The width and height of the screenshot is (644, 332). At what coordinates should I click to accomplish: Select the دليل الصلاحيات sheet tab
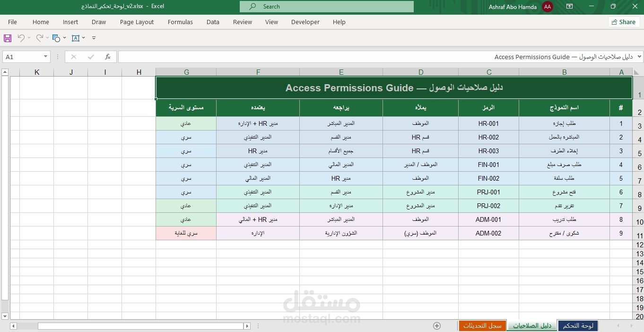pyautogui.click(x=532, y=325)
